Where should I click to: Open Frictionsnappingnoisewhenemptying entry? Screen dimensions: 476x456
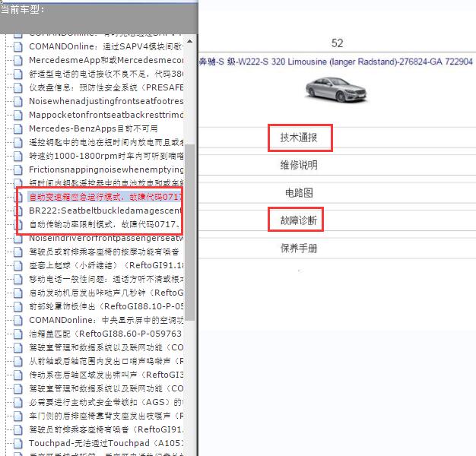[x=106, y=169]
